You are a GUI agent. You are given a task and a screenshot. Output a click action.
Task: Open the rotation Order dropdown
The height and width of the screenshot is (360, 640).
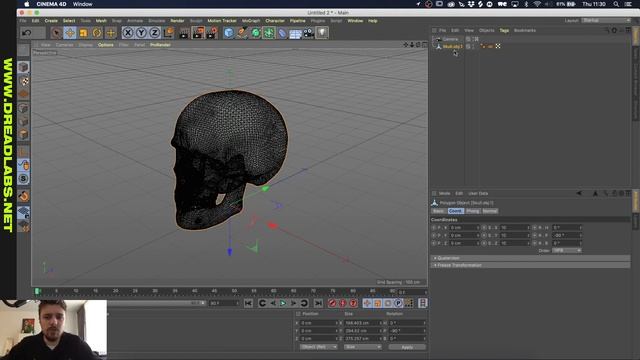coord(567,250)
